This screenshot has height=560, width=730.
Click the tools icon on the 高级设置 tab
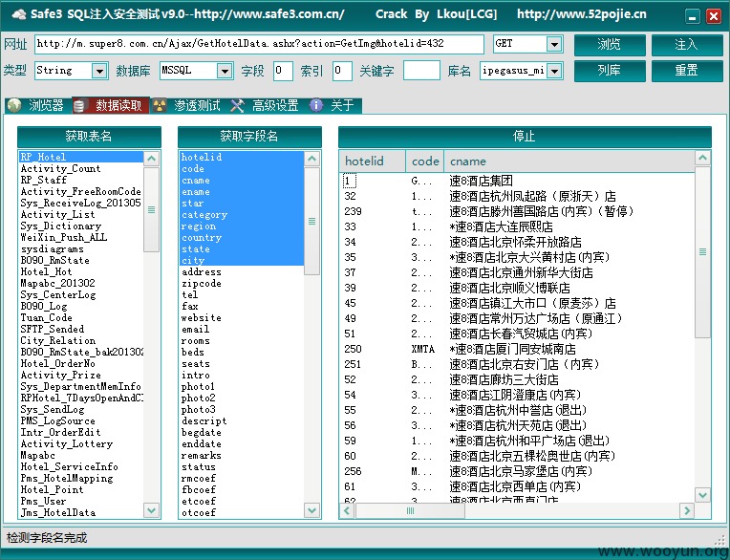click(x=237, y=106)
